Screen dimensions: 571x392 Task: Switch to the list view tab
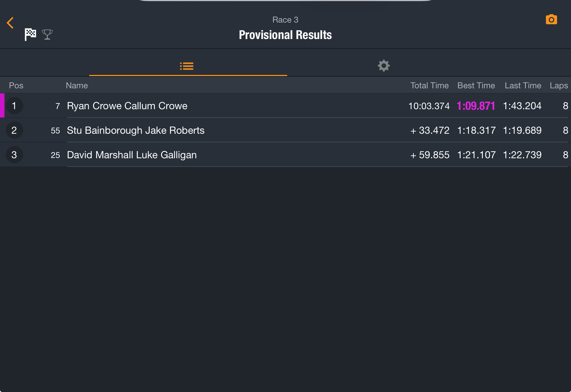pos(187,66)
